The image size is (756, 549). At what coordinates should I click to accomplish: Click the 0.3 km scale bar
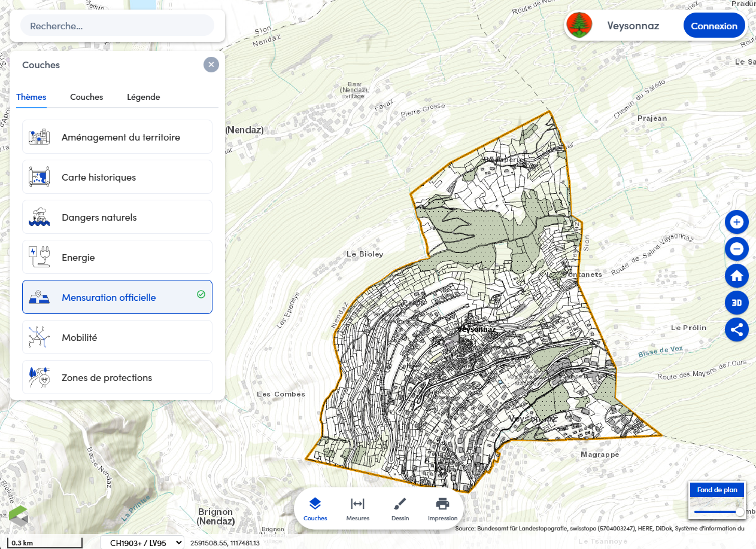click(x=44, y=542)
